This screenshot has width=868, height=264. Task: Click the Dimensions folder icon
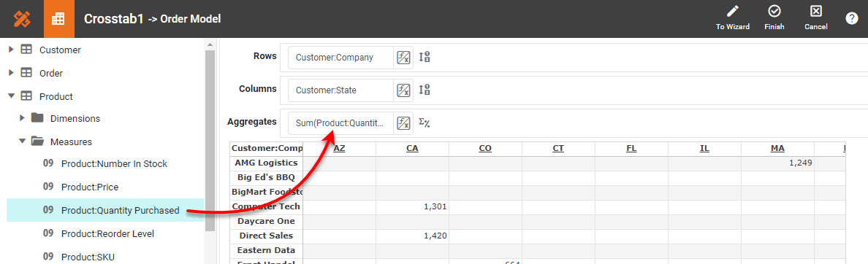click(37, 117)
